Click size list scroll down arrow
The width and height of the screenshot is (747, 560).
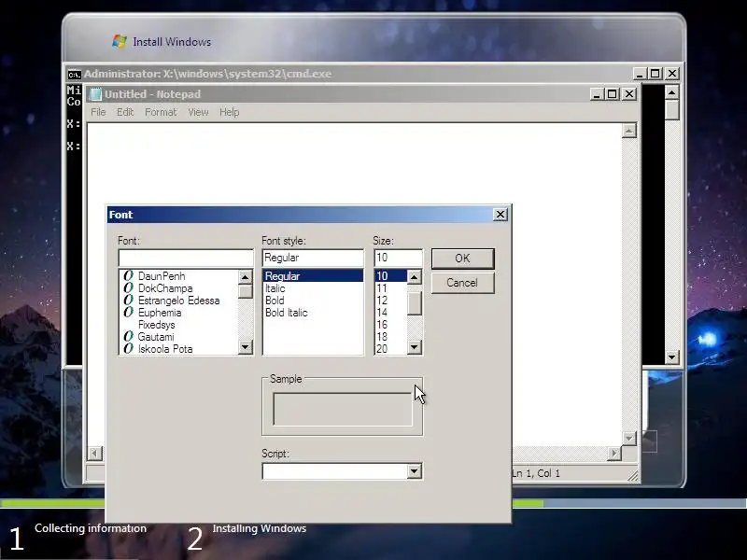click(x=415, y=347)
